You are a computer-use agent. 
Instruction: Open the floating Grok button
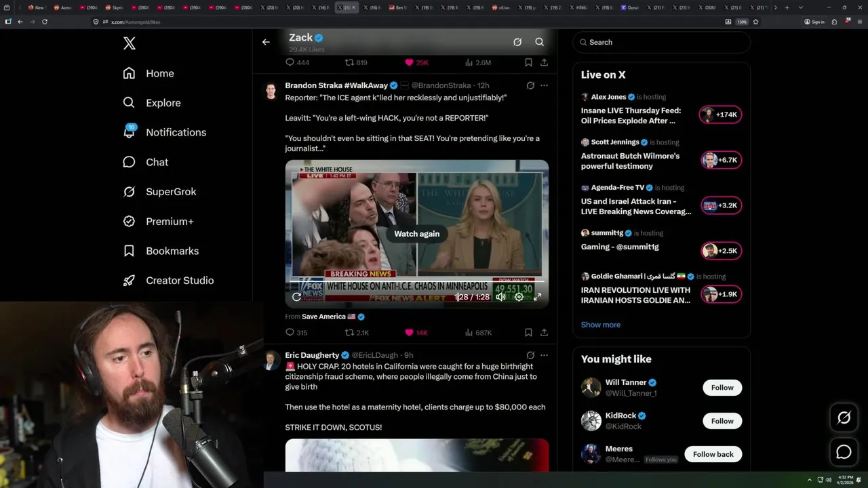[844, 418]
